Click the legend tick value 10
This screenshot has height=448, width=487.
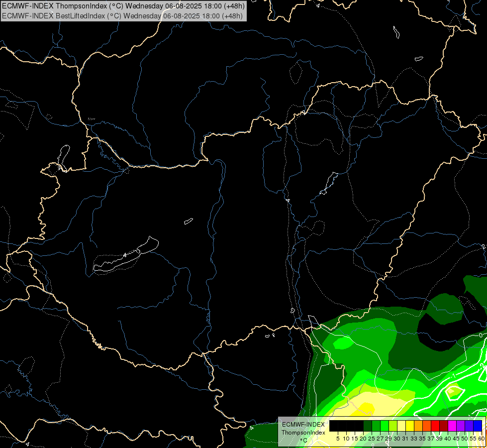pyautogui.click(x=346, y=439)
